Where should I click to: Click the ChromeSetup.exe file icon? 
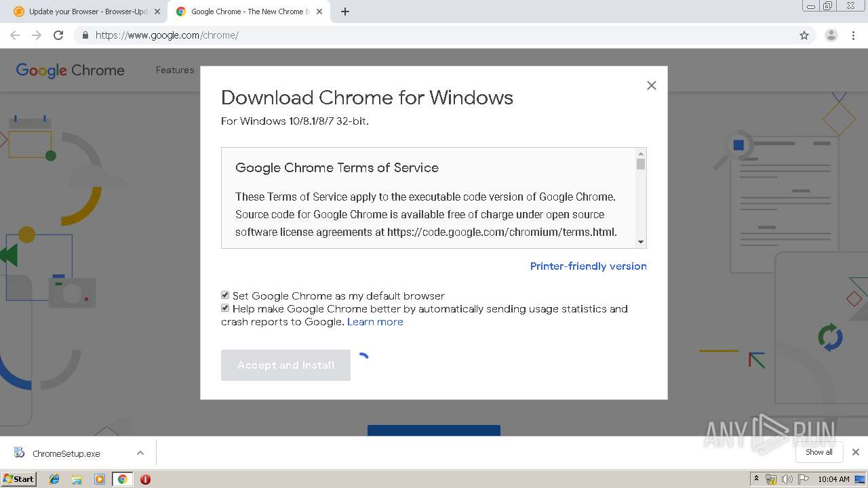click(20, 453)
